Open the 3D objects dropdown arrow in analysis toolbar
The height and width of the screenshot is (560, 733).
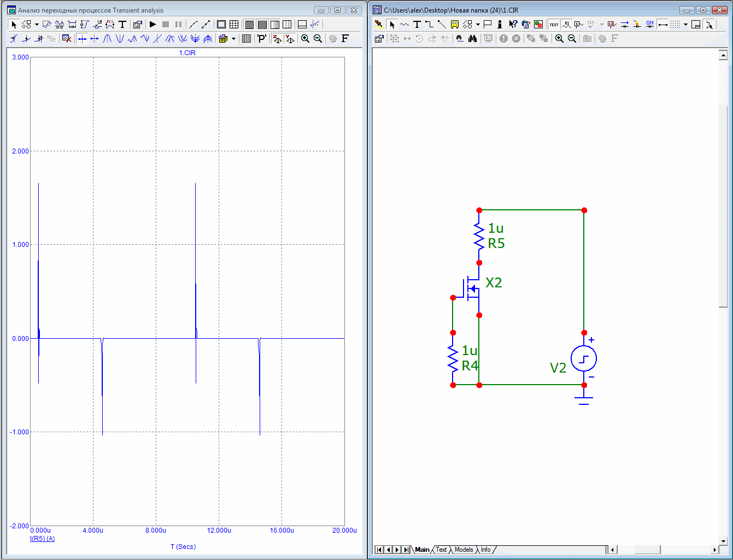click(x=233, y=39)
